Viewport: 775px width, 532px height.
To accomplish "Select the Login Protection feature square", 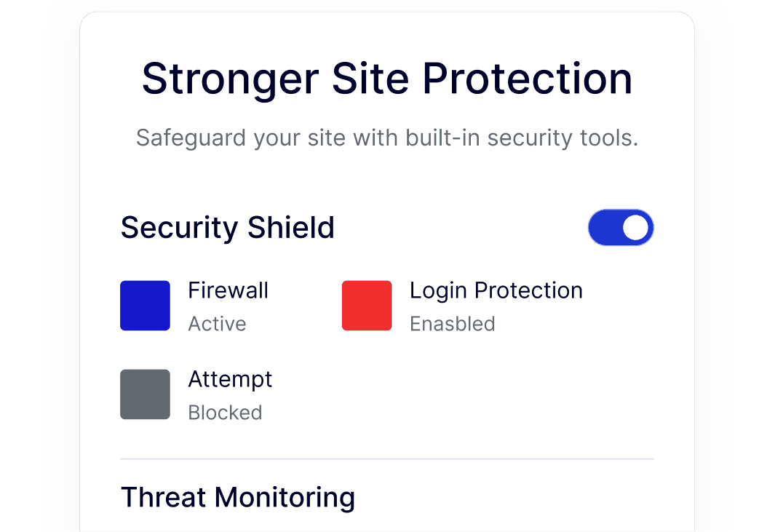I will pos(365,305).
